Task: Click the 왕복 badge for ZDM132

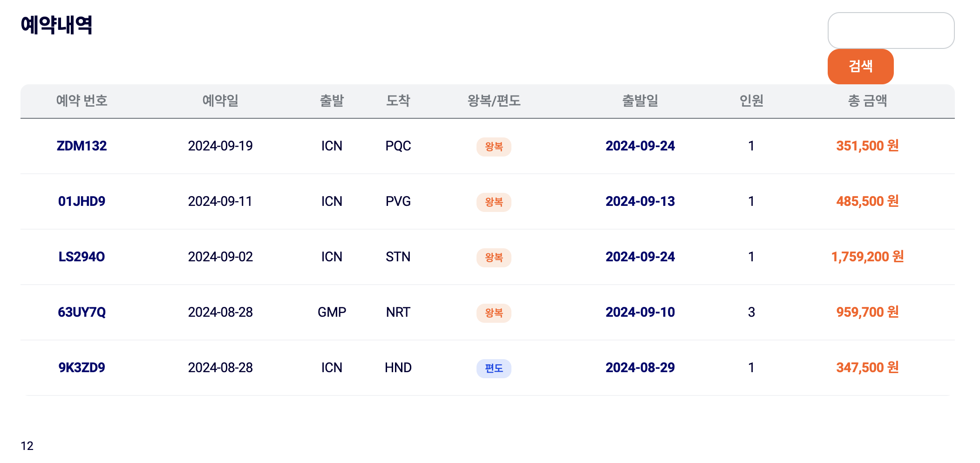Action: pos(494,147)
